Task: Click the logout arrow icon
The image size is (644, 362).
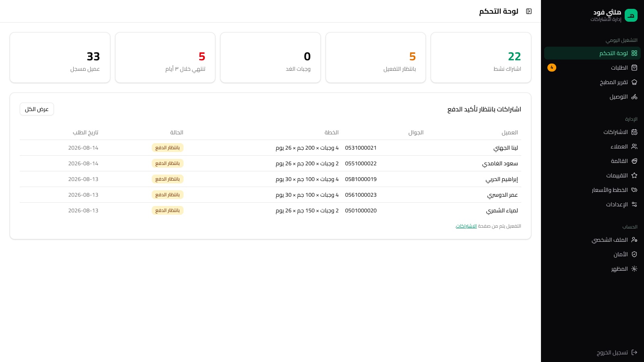Action: [634, 352]
